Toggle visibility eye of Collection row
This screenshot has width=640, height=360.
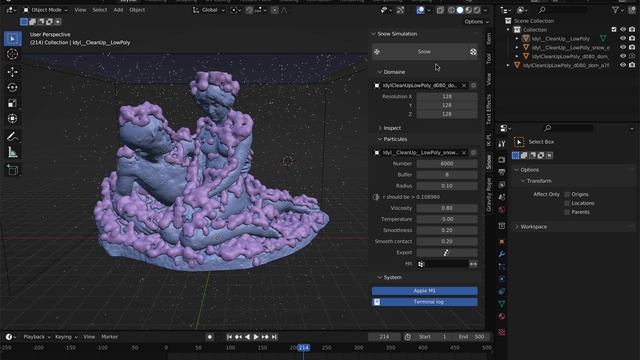[x=623, y=29]
